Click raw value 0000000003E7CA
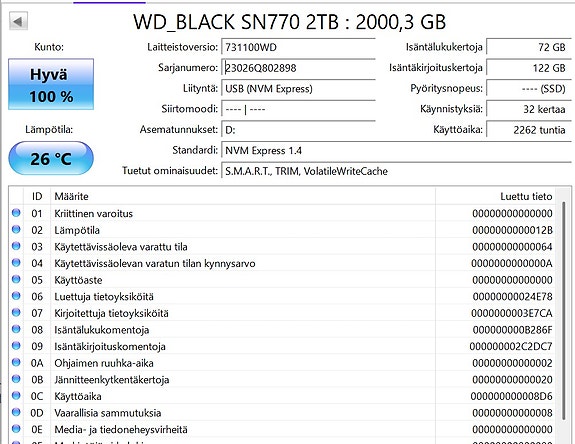This screenshot has width=575, height=444. pos(512,313)
